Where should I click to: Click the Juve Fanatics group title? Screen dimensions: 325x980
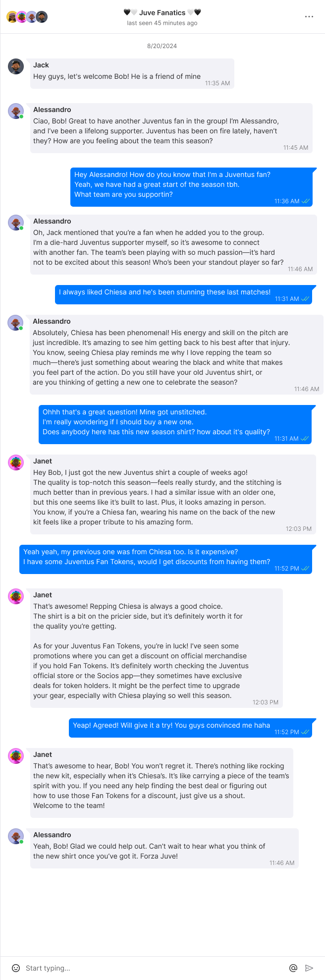[x=162, y=12]
